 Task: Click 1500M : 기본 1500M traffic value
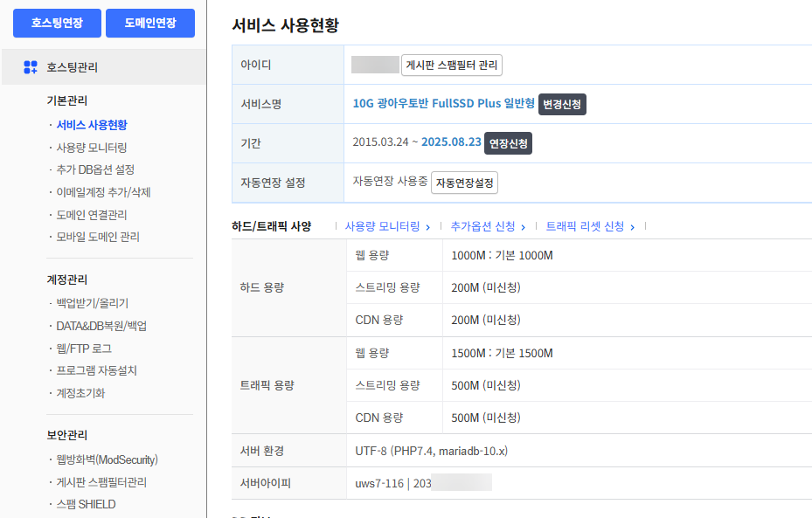tap(502, 353)
